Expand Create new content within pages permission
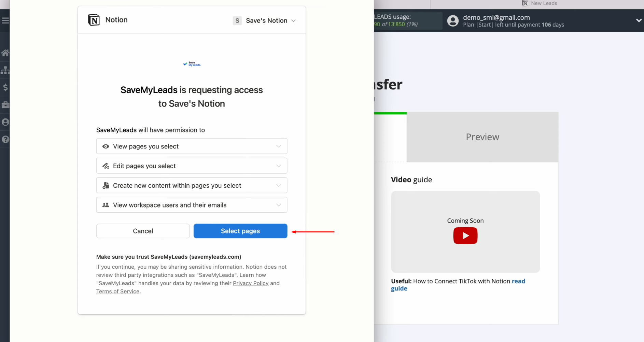The image size is (644, 342). 192,185
